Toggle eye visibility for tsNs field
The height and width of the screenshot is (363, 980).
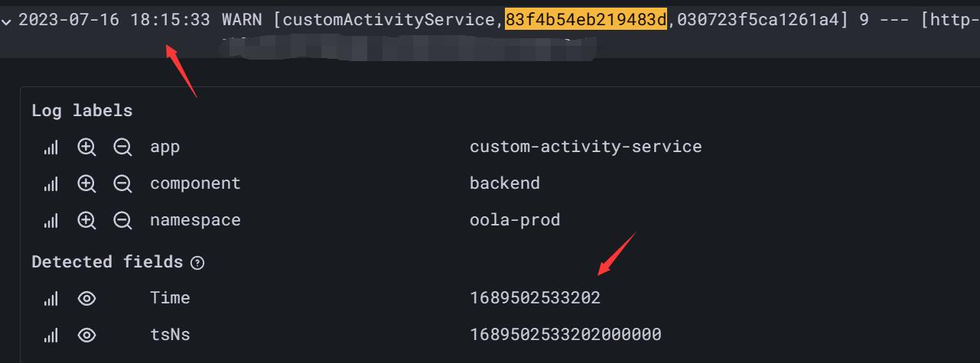86,335
